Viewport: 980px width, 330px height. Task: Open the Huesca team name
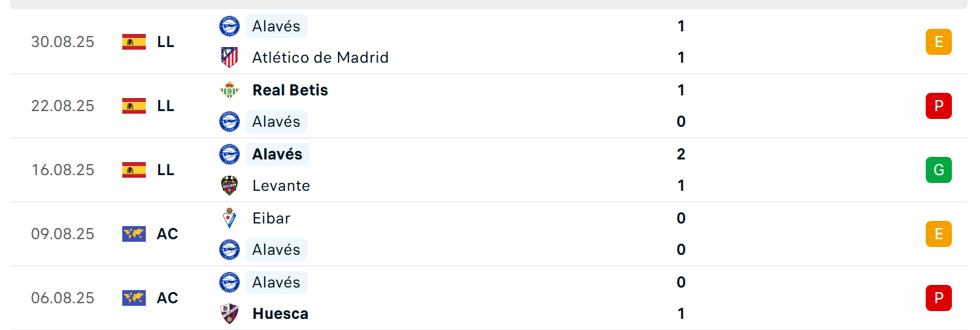[x=280, y=314]
